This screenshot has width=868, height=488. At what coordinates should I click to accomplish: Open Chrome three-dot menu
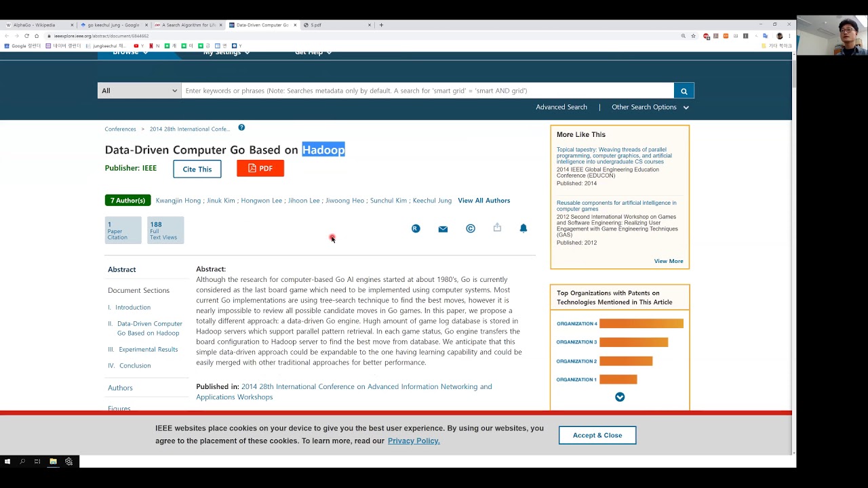[789, 36]
